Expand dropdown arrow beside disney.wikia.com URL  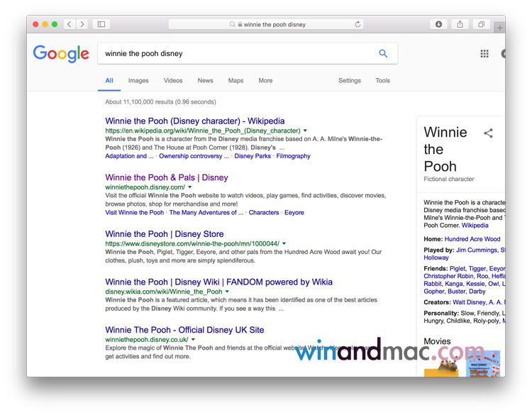click(227, 292)
